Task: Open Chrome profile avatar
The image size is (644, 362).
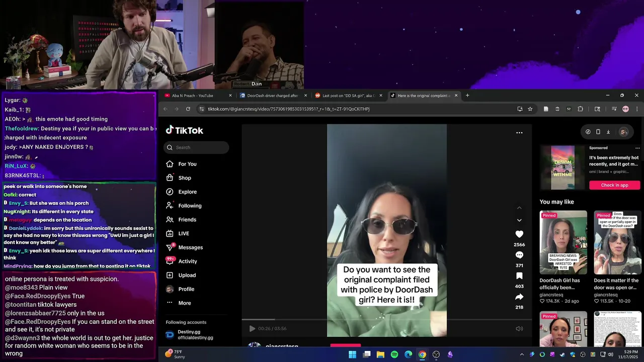Action: 626,109
